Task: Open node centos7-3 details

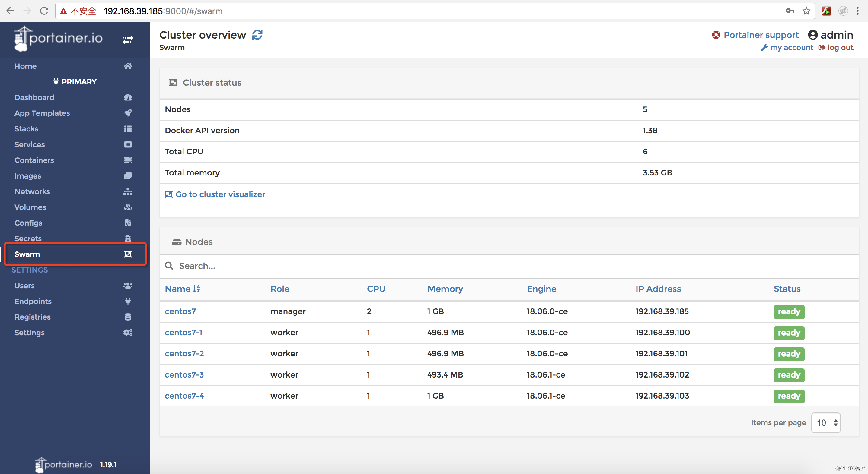Action: coord(184,375)
